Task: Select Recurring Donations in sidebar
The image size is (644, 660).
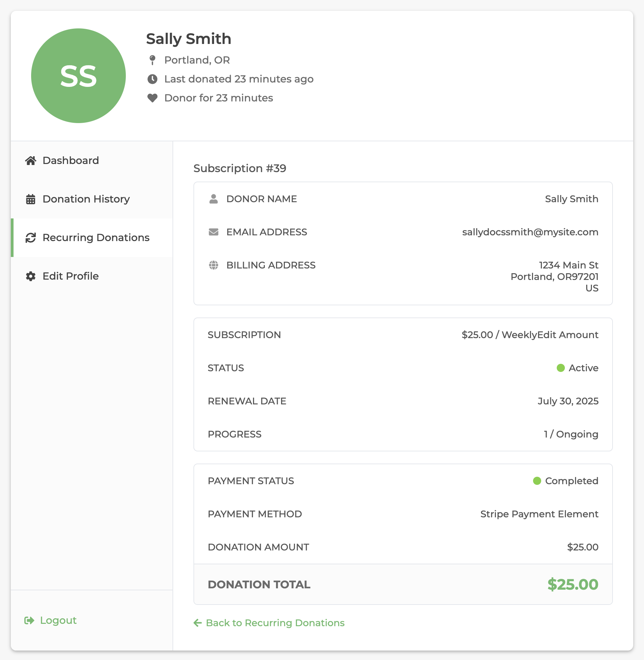Action: (x=96, y=238)
